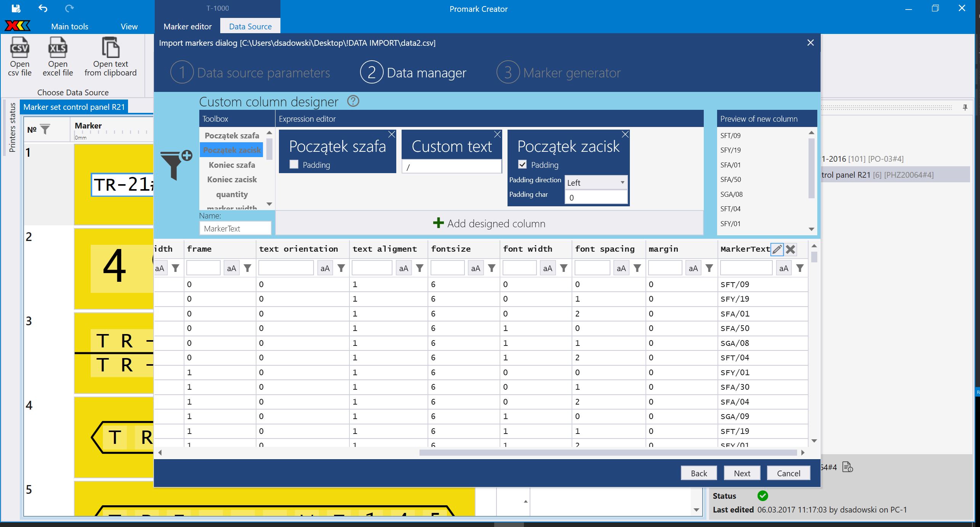
Task: Click horizontal scrollbar thumb of data table
Action: point(608,453)
